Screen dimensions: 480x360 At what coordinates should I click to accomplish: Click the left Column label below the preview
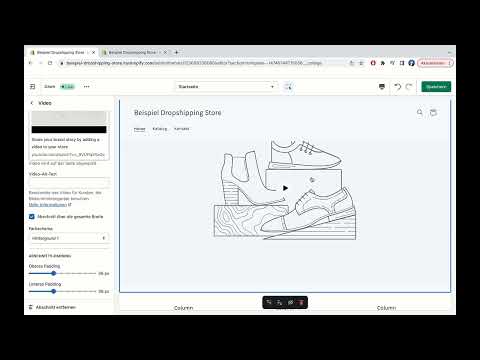click(184, 308)
